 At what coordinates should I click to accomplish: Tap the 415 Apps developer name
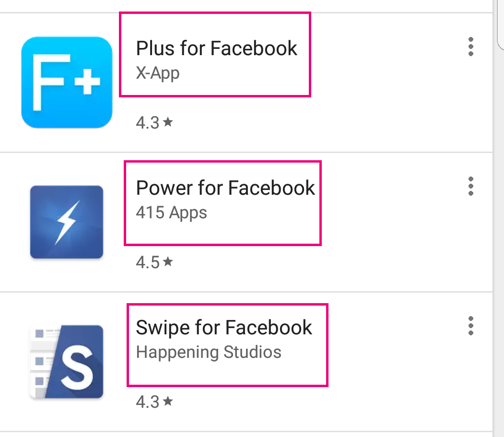[171, 213]
